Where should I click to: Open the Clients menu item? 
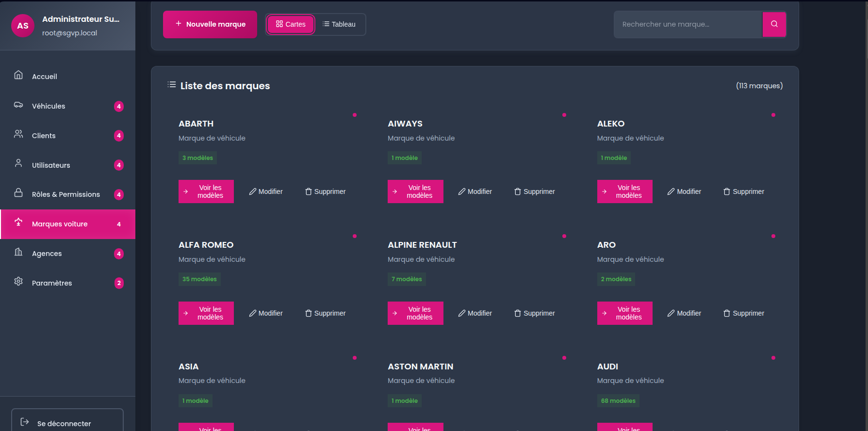pyautogui.click(x=44, y=136)
